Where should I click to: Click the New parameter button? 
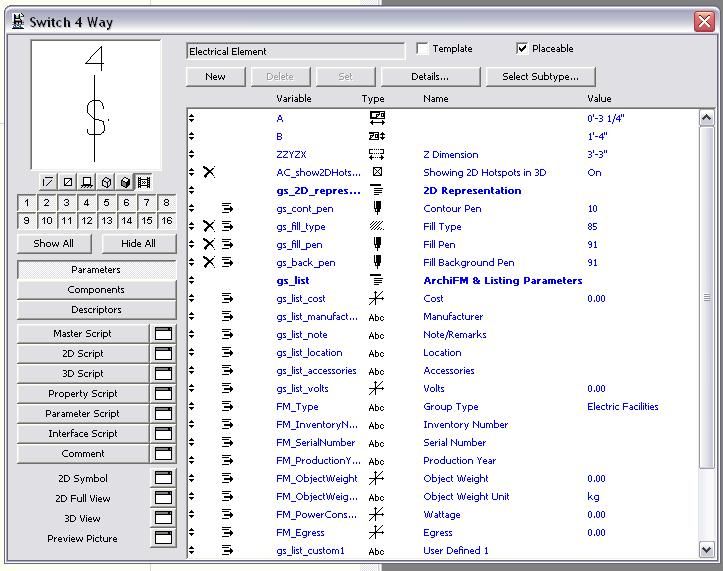(x=215, y=76)
